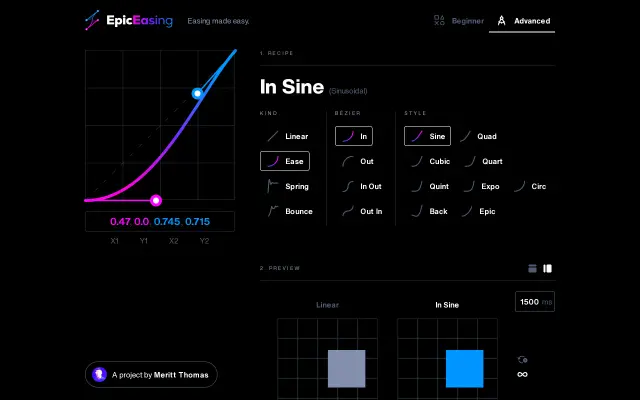The height and width of the screenshot is (400, 640).
Task: Pick the Back style
Action: click(x=429, y=211)
